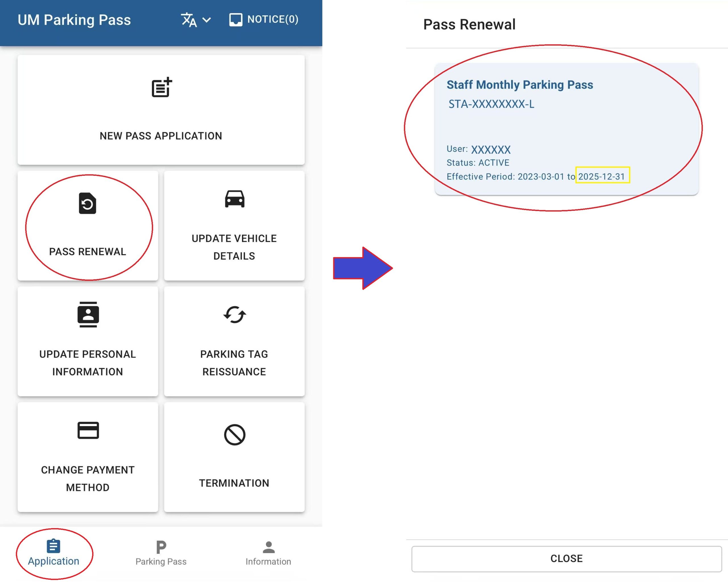
Task: Click the notice inbox icon in header
Action: pyautogui.click(x=236, y=20)
